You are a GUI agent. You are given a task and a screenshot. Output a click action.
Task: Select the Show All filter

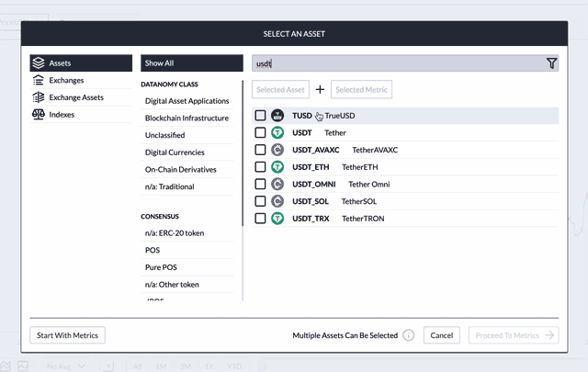(x=192, y=63)
